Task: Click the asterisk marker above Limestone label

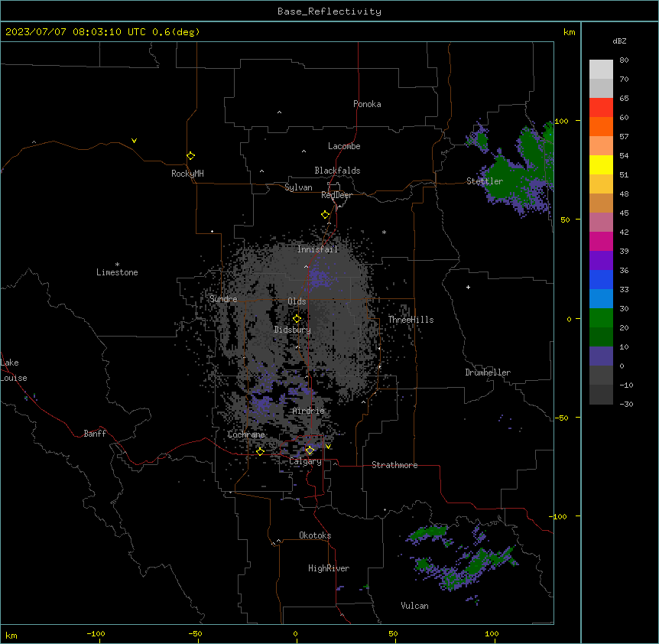Action: pyautogui.click(x=117, y=265)
